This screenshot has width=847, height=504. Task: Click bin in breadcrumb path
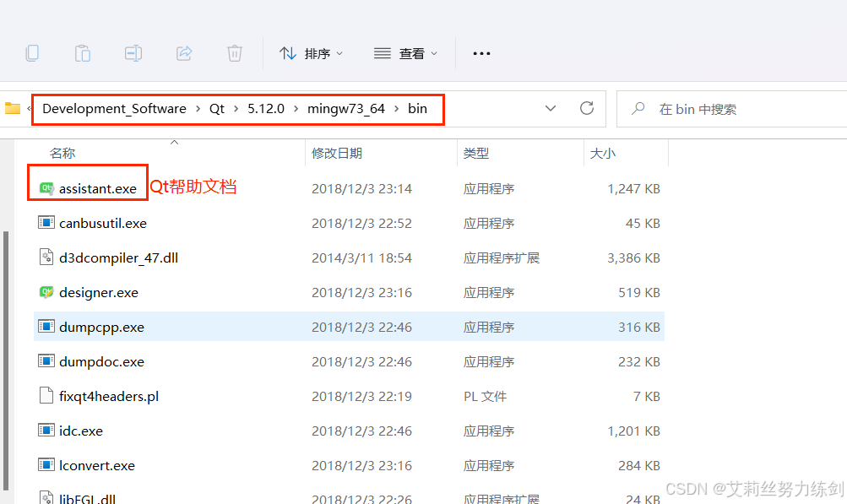pyautogui.click(x=417, y=109)
